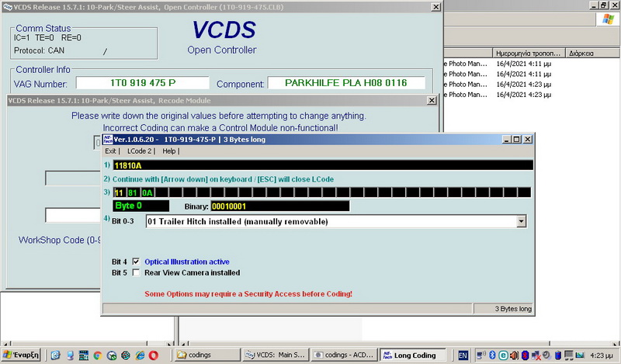
Task: Click the red Bluetooth tray icon
Action: [526, 355]
